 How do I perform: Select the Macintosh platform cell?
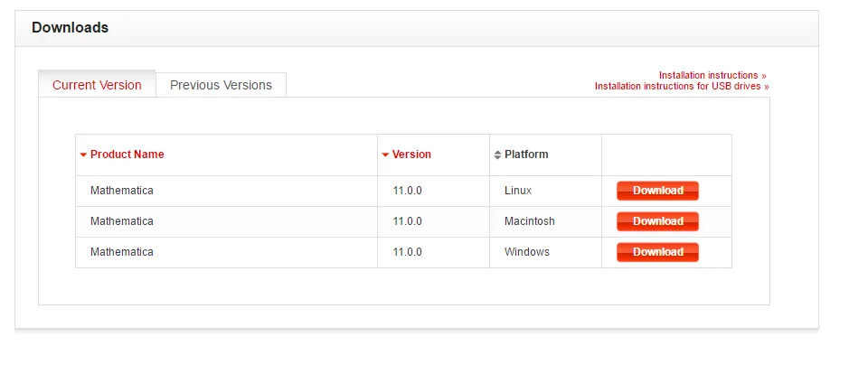(529, 221)
